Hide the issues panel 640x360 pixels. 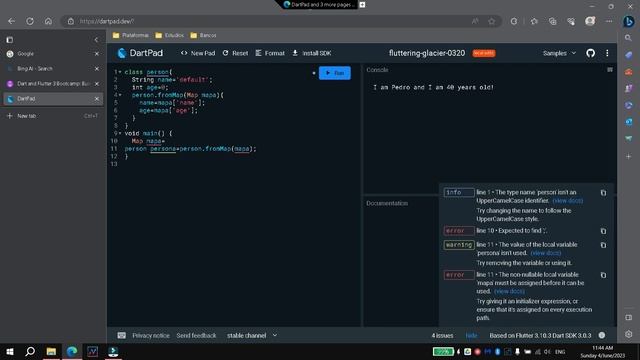pyautogui.click(x=471, y=336)
